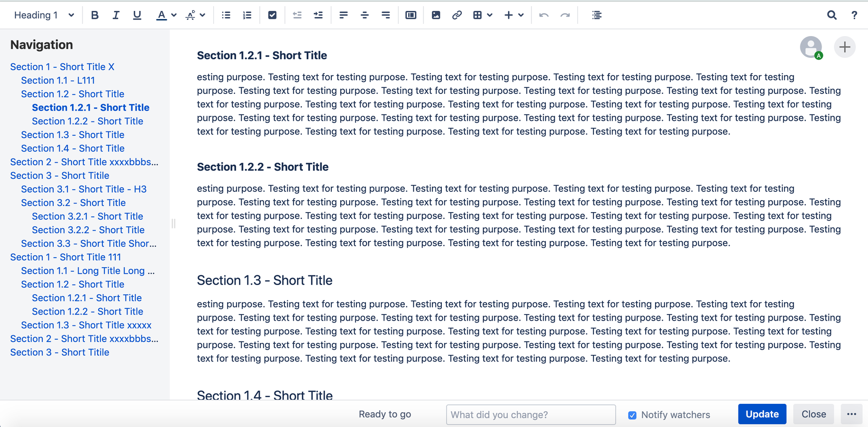
Task: Click the user avatar icon
Action: coord(811,47)
